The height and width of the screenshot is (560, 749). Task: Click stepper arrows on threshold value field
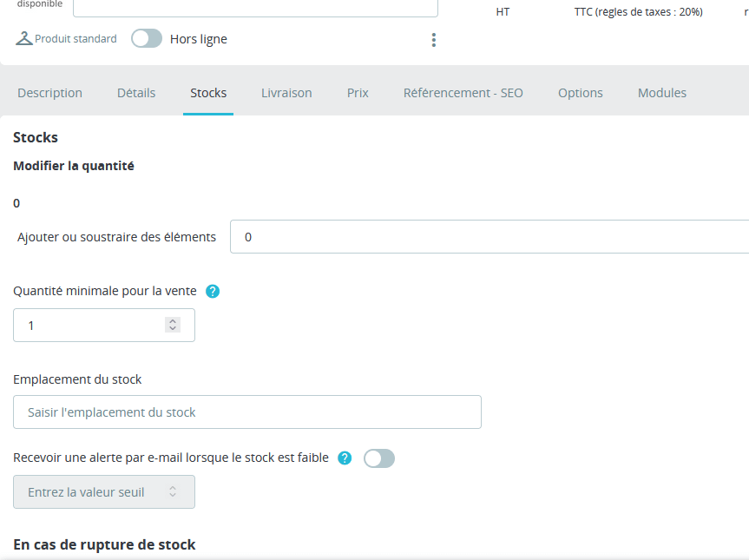tap(173, 491)
